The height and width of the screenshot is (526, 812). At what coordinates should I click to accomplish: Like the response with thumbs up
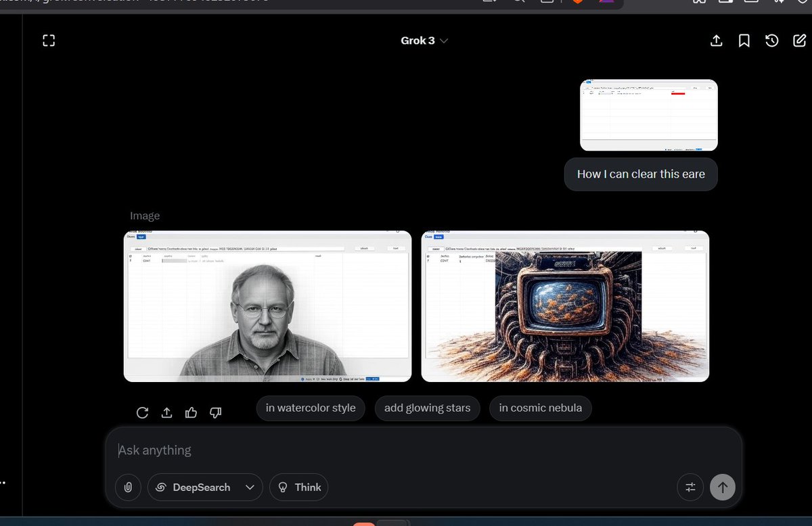pos(191,412)
